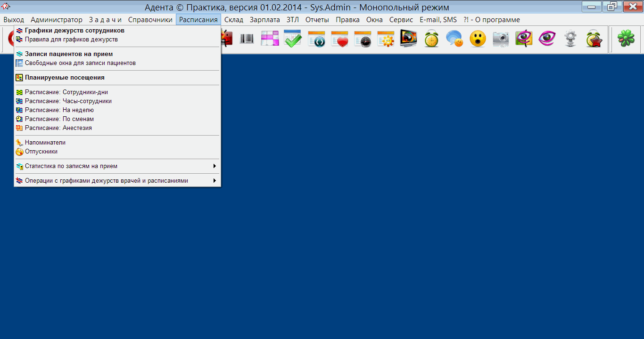
Task: Click the pink and white grid icon
Action: pos(270,39)
